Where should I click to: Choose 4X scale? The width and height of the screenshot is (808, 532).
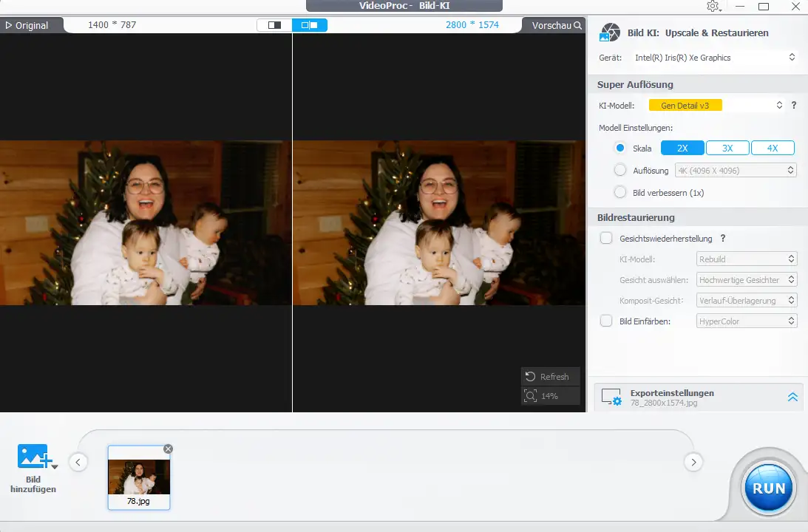773,148
